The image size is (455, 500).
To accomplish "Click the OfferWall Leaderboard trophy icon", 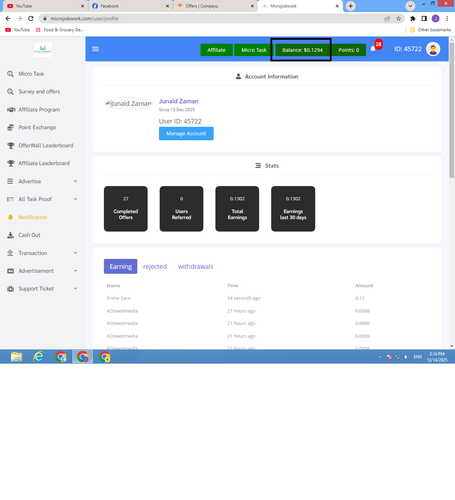I will click(x=11, y=145).
